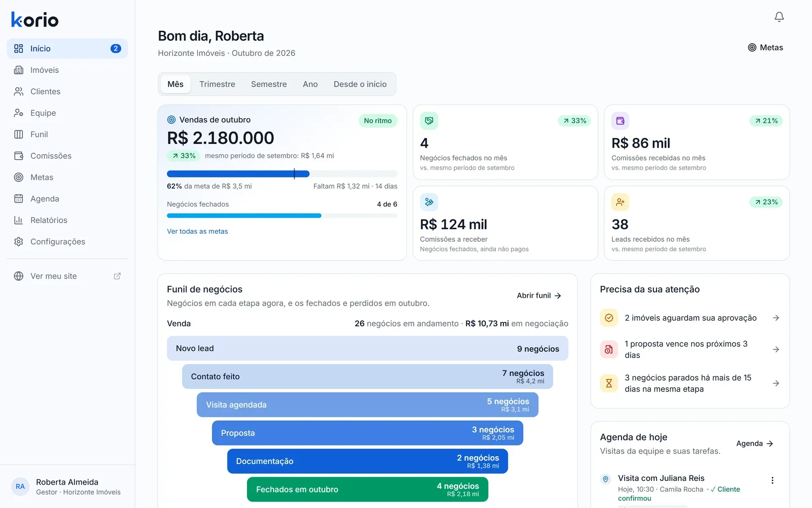
Task: Click the Clientes people icon
Action: click(19, 91)
